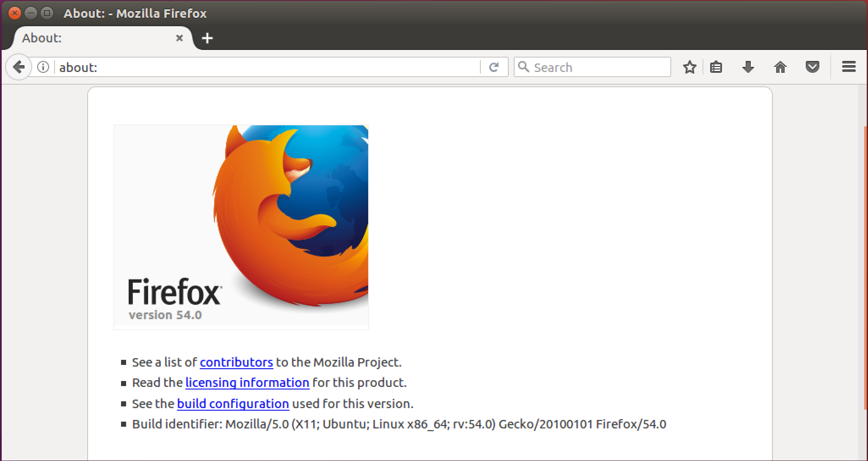
Task: Open the downloads panel
Action: pyautogui.click(x=748, y=67)
